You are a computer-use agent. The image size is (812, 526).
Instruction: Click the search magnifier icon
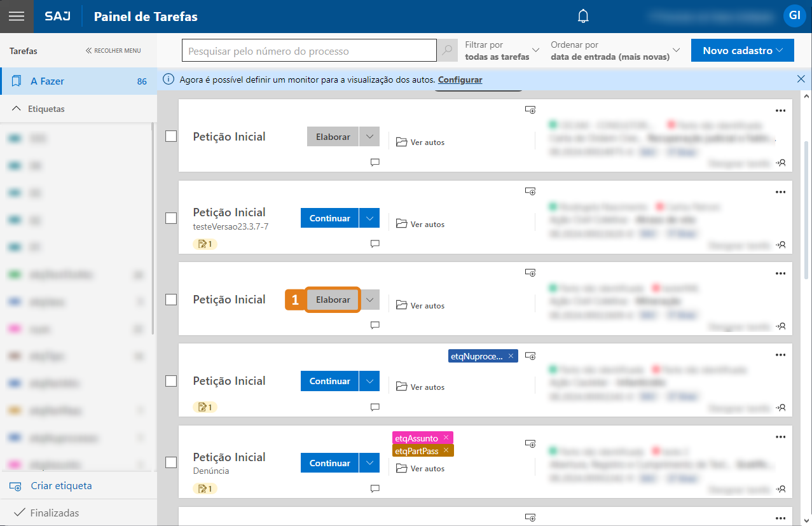(x=447, y=50)
